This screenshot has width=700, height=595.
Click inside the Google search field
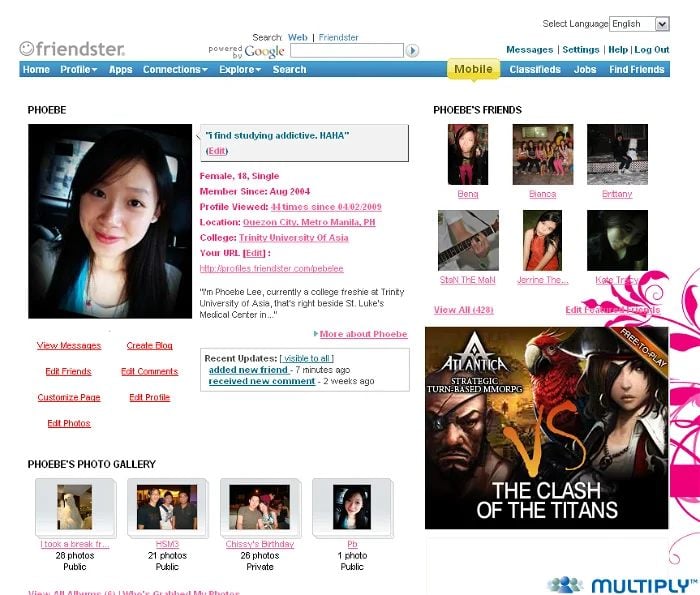point(346,51)
